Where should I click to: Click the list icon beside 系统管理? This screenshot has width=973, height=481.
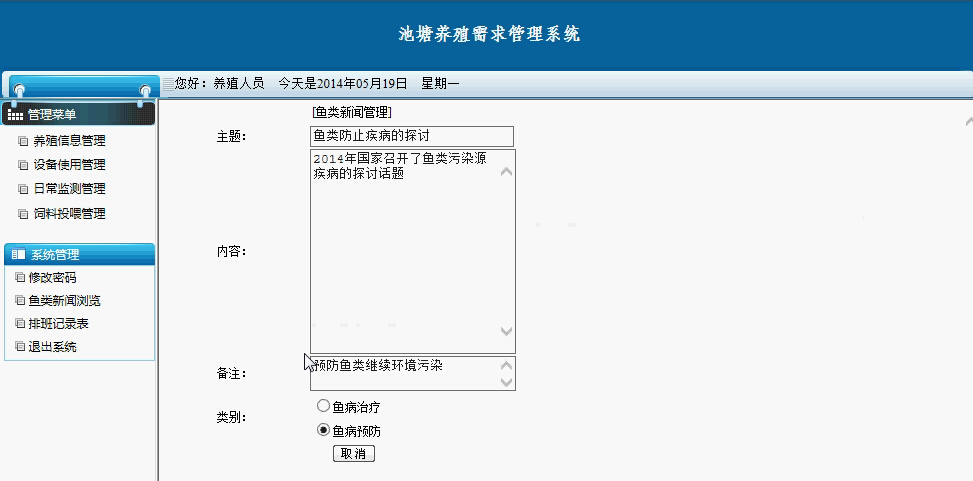pyautogui.click(x=19, y=254)
